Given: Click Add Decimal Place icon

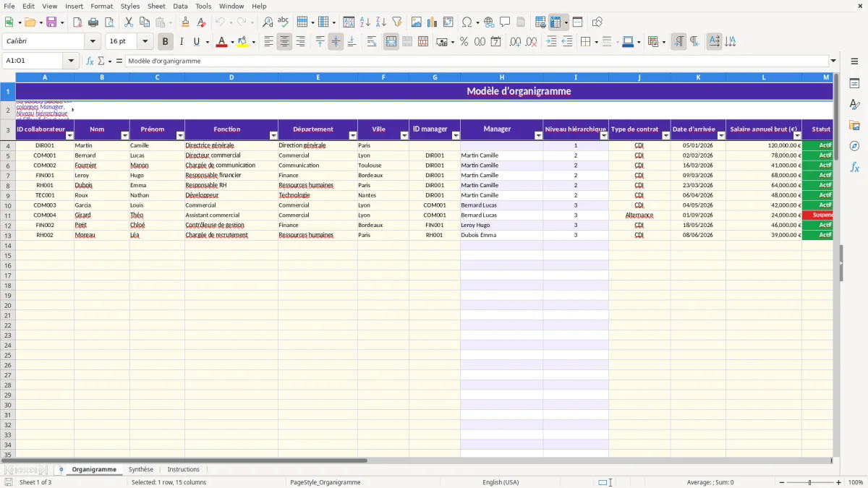Looking at the screenshot, I should [515, 42].
